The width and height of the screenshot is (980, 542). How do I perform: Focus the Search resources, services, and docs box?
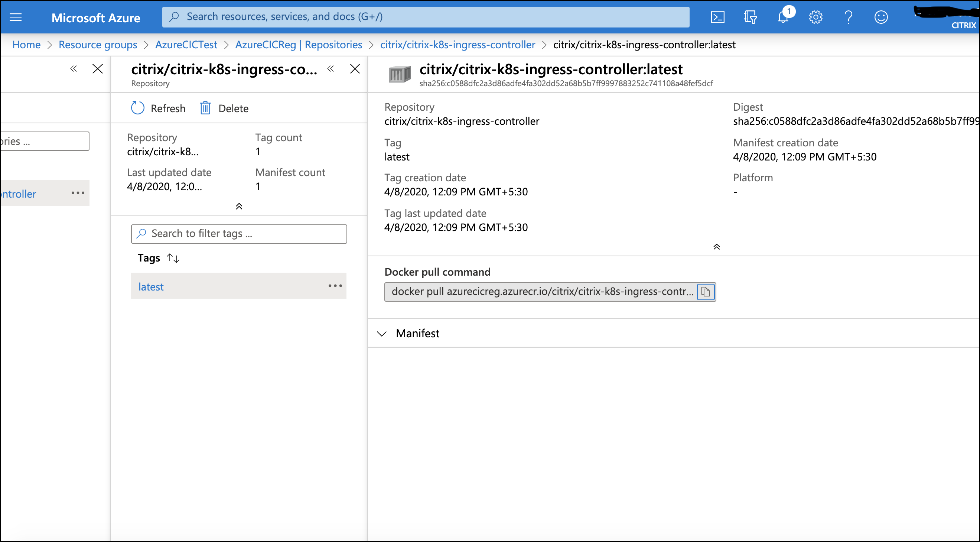[x=426, y=17]
